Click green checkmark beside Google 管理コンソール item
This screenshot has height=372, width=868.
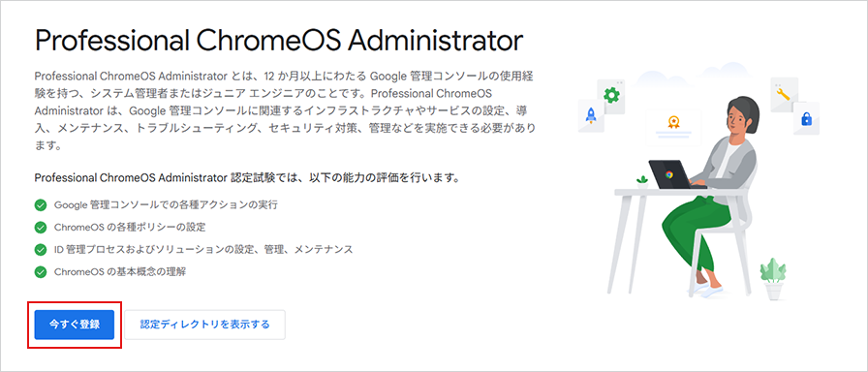coord(41,205)
